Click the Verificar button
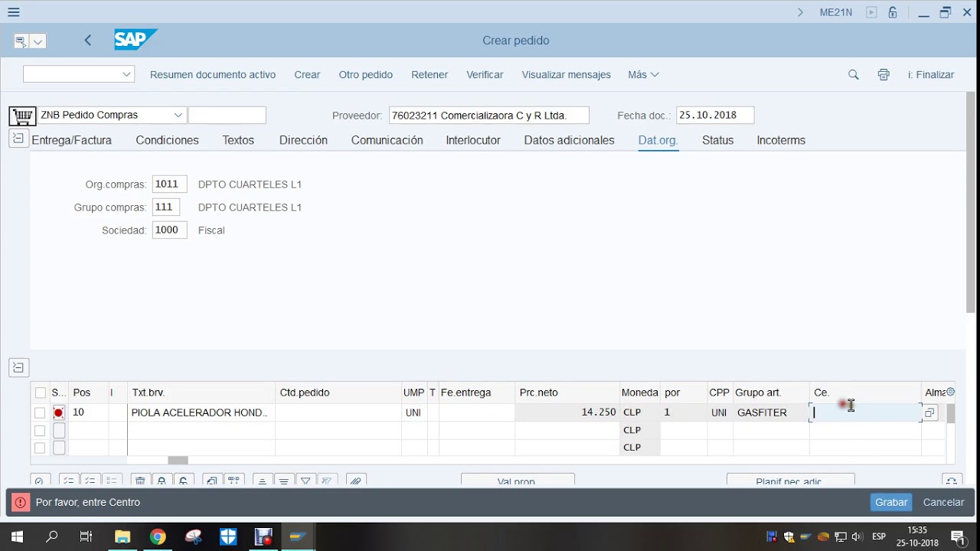Image resolution: width=980 pixels, height=551 pixels. click(485, 74)
